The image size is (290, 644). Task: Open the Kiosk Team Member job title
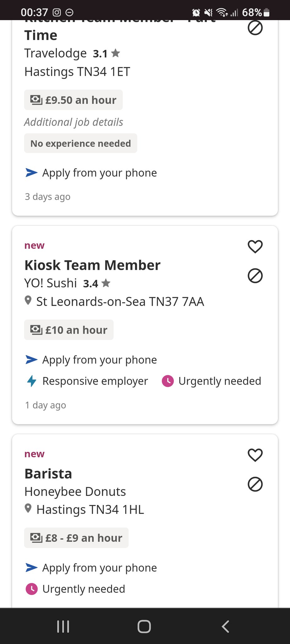92,265
